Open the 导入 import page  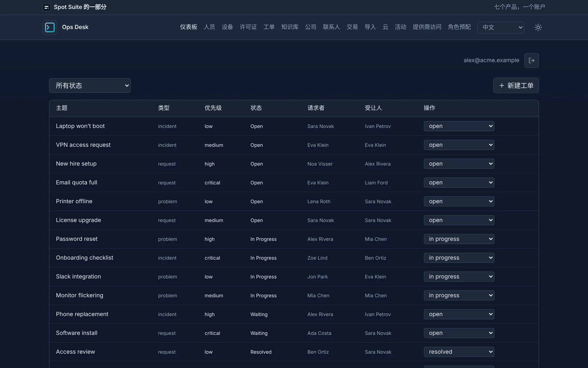[370, 27]
